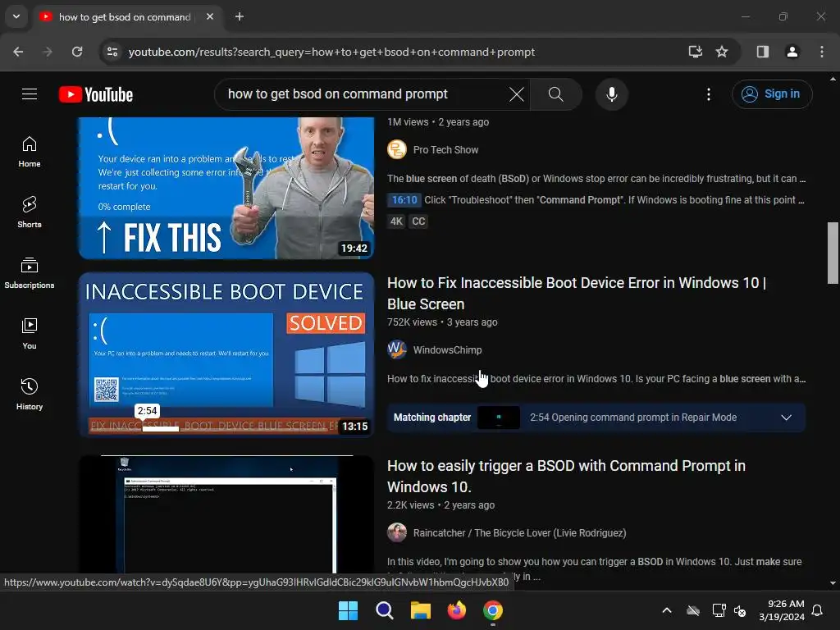
Task: Open the You section in the sidebar
Action: point(30,333)
